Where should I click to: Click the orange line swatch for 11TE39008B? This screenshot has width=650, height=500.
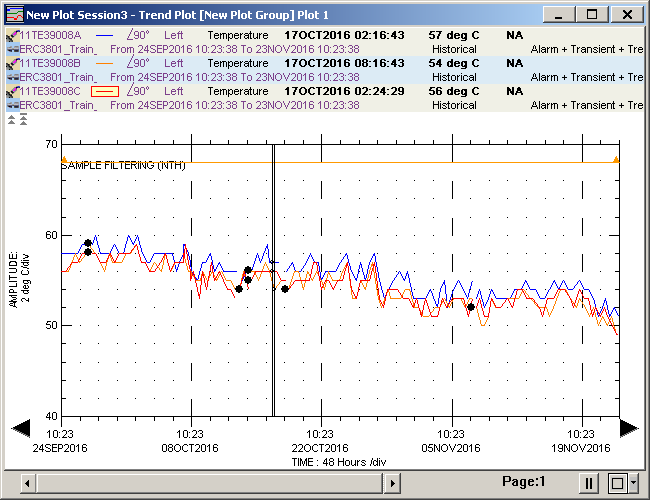pos(105,63)
